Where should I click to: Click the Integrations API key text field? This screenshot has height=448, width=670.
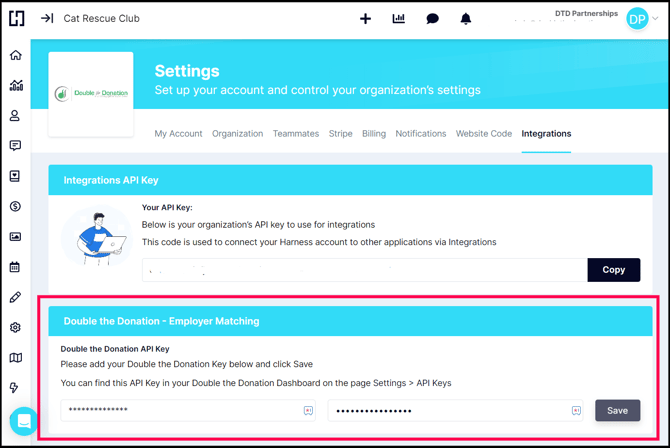pyautogui.click(x=364, y=270)
